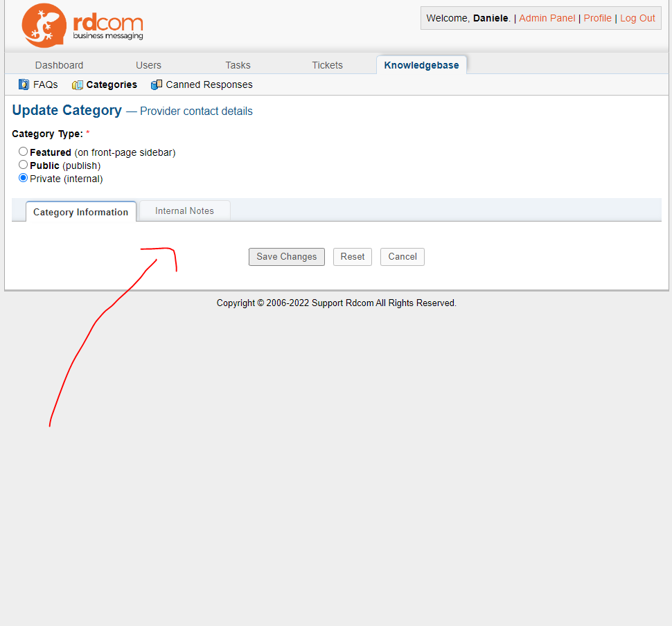This screenshot has height=626, width=672.
Task: Choose the Public (publish) radio option
Action: pos(24,165)
